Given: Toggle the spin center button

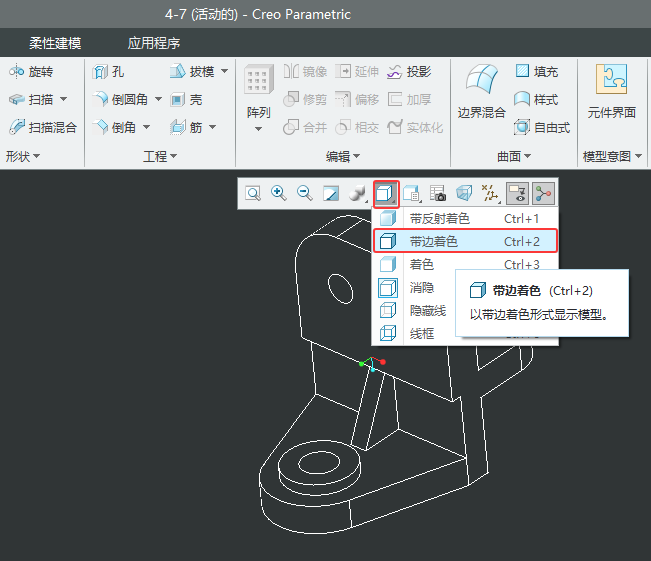Looking at the screenshot, I should 543,194.
